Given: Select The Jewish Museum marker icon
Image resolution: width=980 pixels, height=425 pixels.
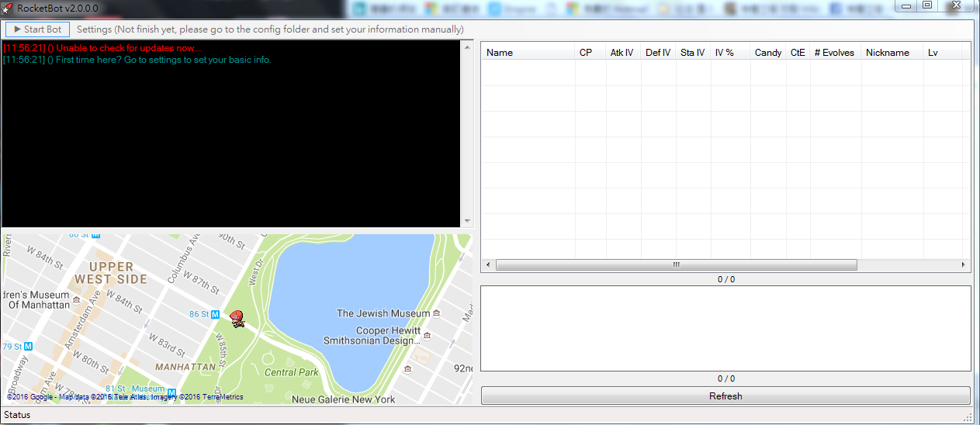Looking at the screenshot, I should [x=437, y=313].
